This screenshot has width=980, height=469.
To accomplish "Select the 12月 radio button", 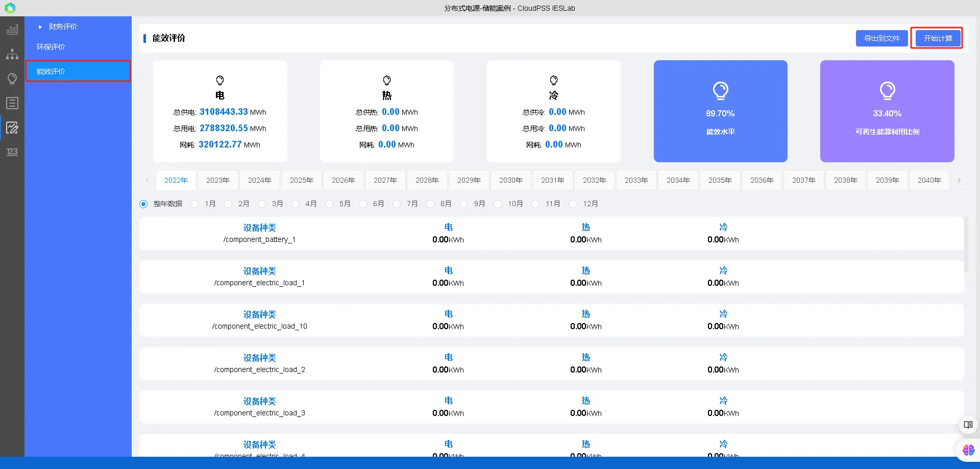I will point(573,204).
